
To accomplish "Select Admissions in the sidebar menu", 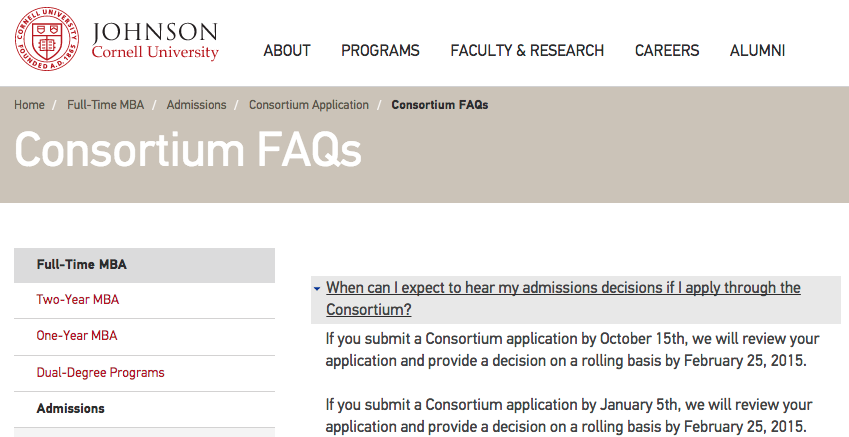I will [x=70, y=409].
